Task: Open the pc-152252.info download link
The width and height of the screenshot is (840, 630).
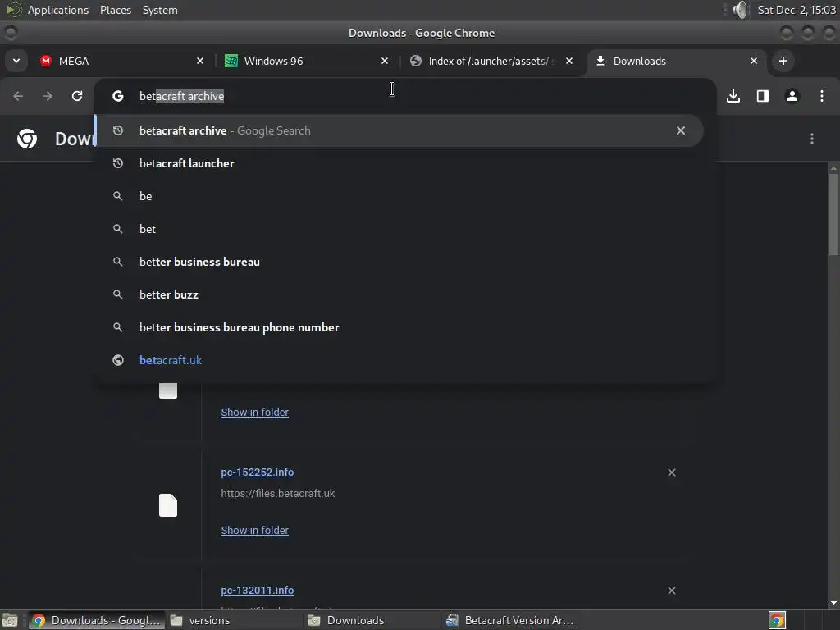Action: point(257,472)
